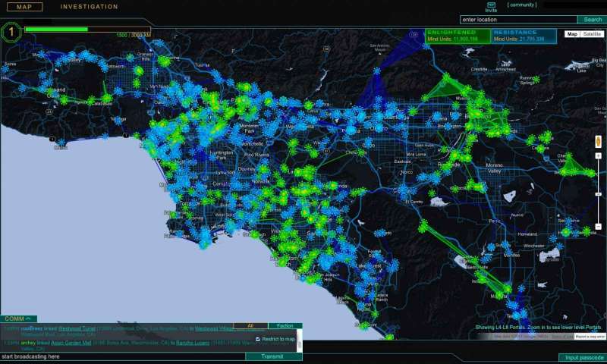Image resolution: width=607 pixels, height=364 pixels.
Task: Click the Report a map error link
Action: (x=590, y=336)
